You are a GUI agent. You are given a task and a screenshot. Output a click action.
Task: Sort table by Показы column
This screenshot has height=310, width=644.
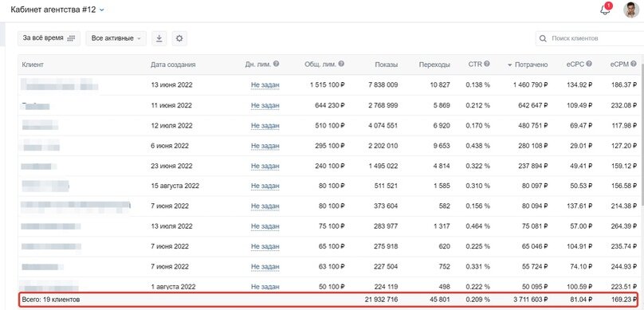click(386, 65)
